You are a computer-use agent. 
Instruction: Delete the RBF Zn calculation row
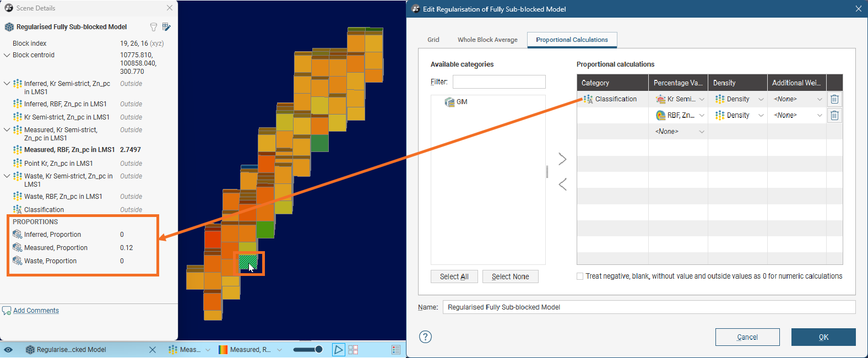point(834,115)
